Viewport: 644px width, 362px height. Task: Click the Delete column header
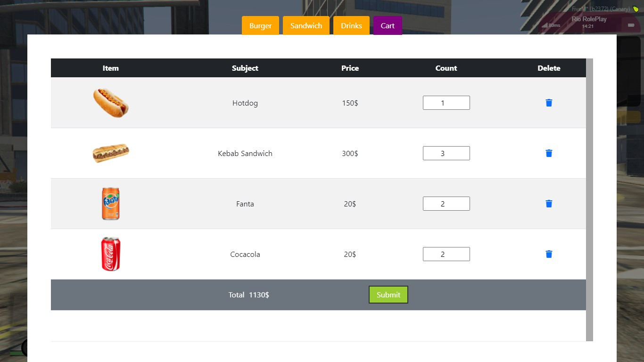pyautogui.click(x=549, y=68)
